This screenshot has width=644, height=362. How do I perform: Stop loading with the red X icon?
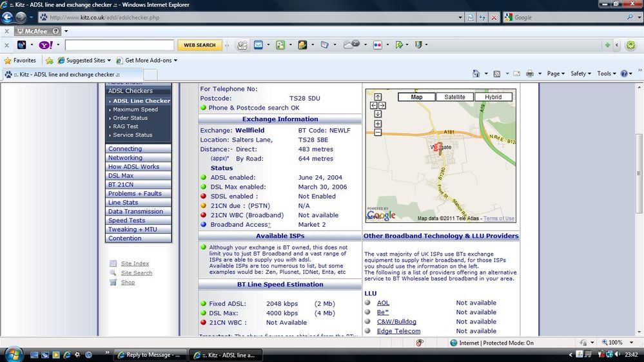point(494,17)
